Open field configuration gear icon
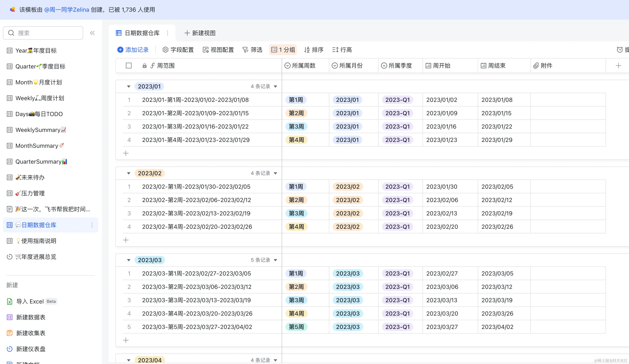This screenshot has width=629, height=364. click(165, 50)
